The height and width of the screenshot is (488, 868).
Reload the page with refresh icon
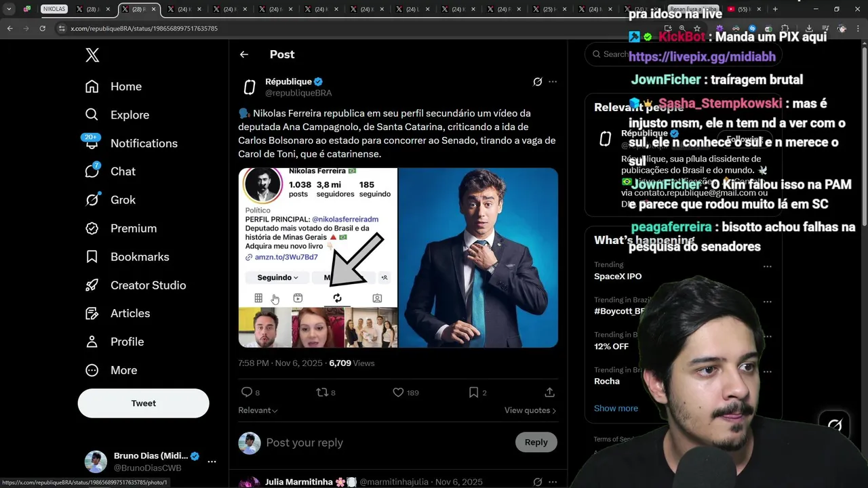(42, 28)
